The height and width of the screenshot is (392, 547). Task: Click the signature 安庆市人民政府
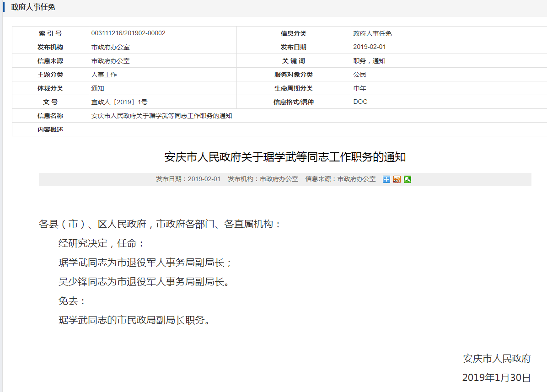coord(497,358)
